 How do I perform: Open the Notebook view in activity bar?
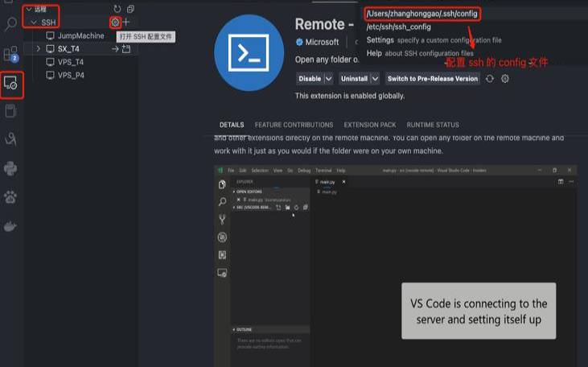pyautogui.click(x=10, y=111)
